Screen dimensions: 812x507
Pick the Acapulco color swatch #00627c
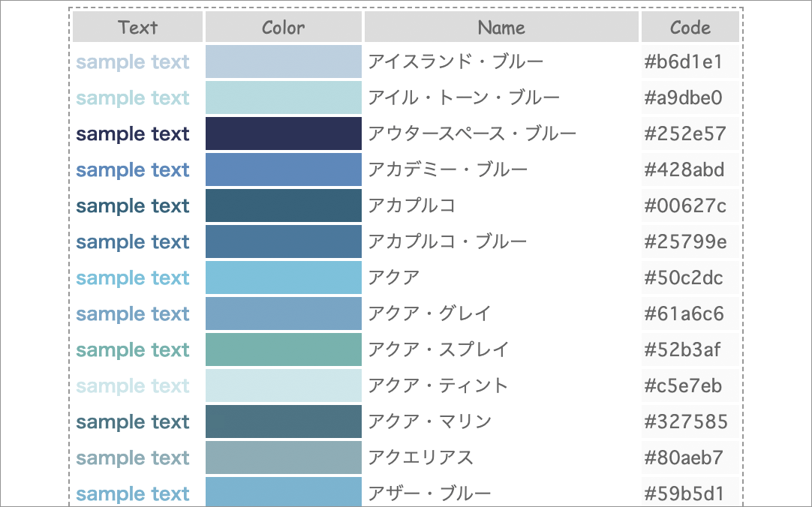(284, 205)
